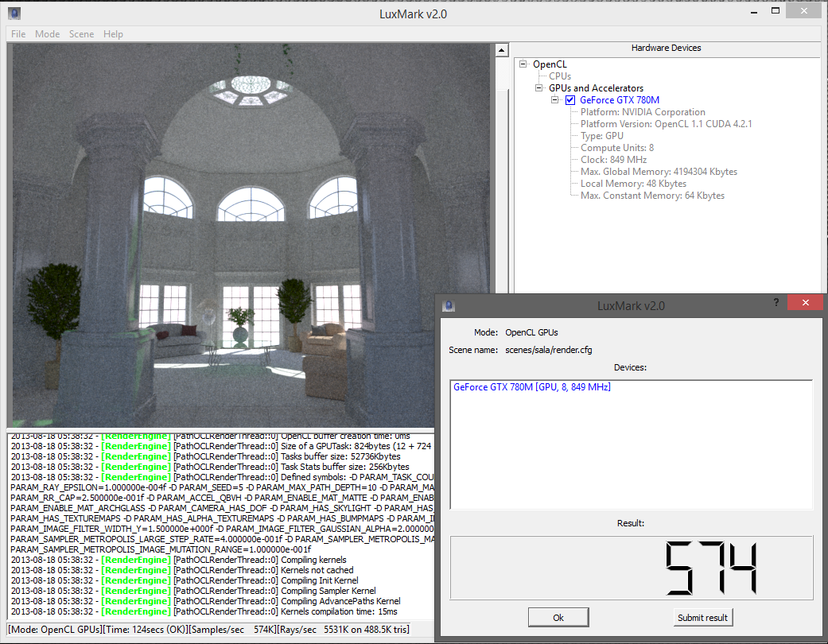The image size is (828, 644).
Task: Select the CPUs tree item
Action: click(560, 76)
